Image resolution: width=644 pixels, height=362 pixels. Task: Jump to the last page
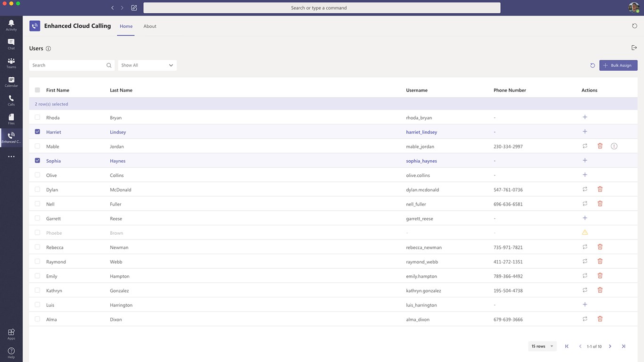(x=623, y=346)
